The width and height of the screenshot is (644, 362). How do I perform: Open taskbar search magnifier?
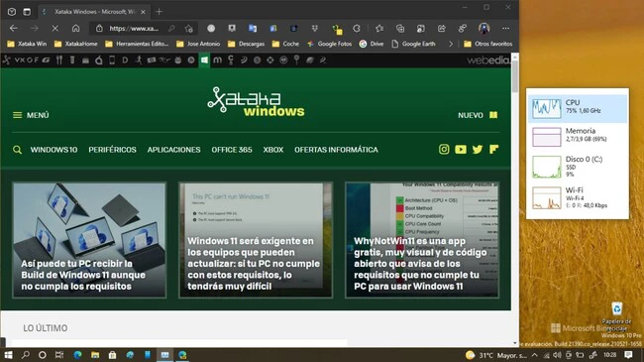tap(26, 355)
